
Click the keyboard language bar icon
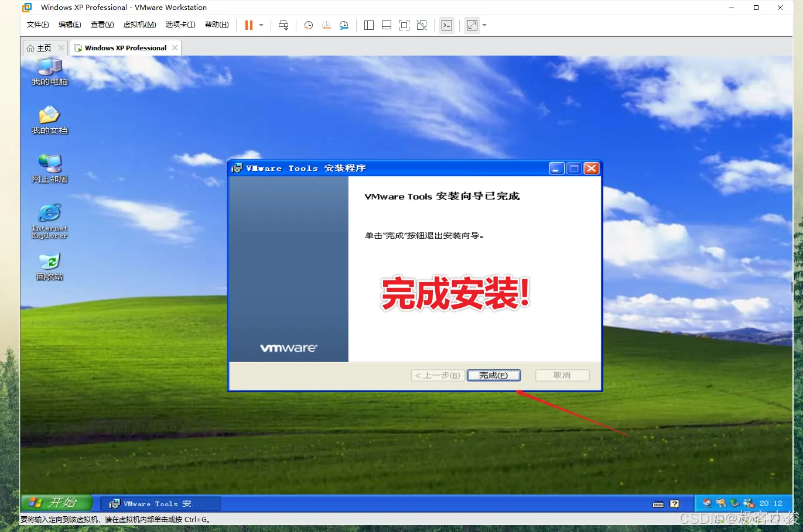(658, 504)
